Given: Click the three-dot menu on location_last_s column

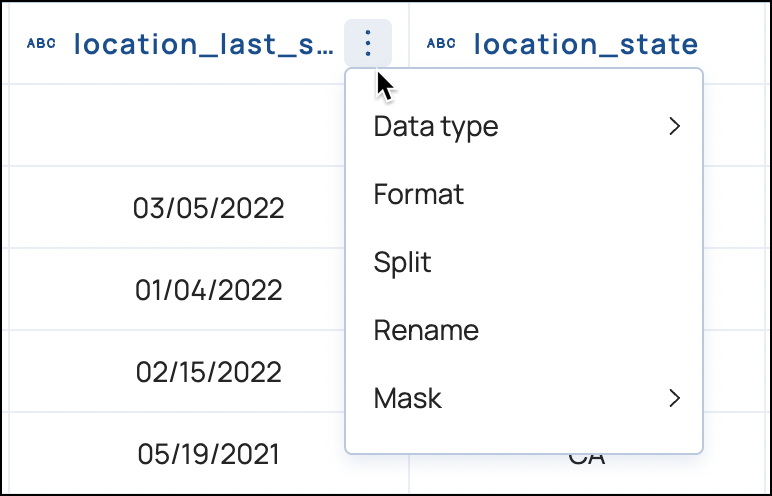Looking at the screenshot, I should click(368, 43).
